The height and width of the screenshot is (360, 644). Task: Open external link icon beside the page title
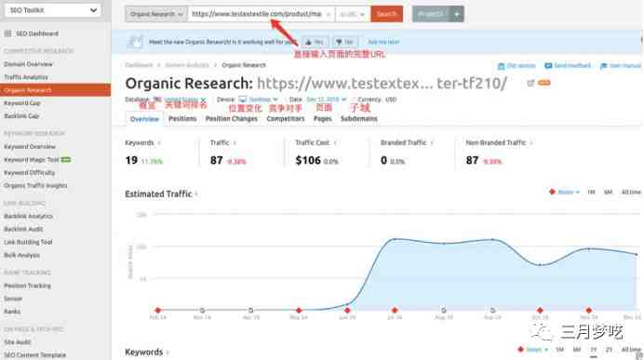(530, 84)
